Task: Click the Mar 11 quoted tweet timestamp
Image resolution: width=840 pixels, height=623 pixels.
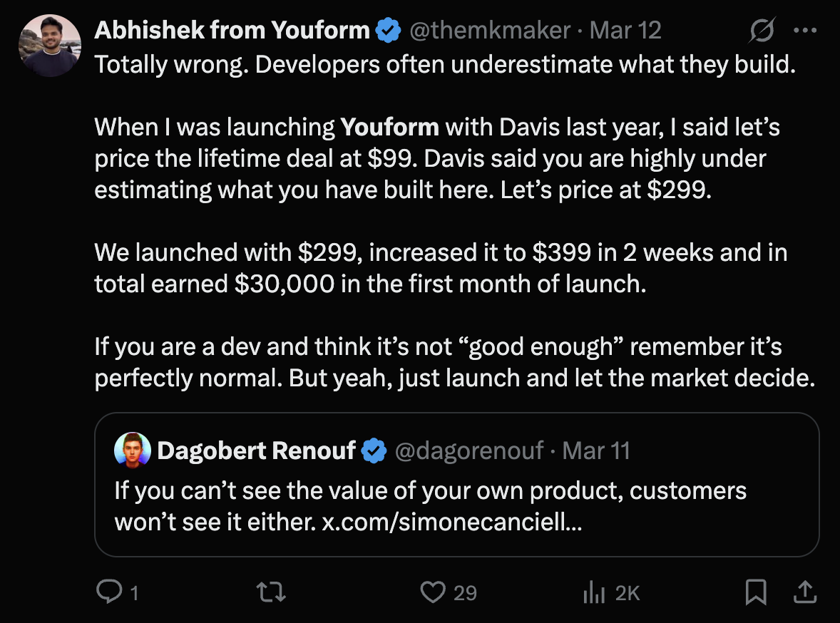Action: [596, 450]
